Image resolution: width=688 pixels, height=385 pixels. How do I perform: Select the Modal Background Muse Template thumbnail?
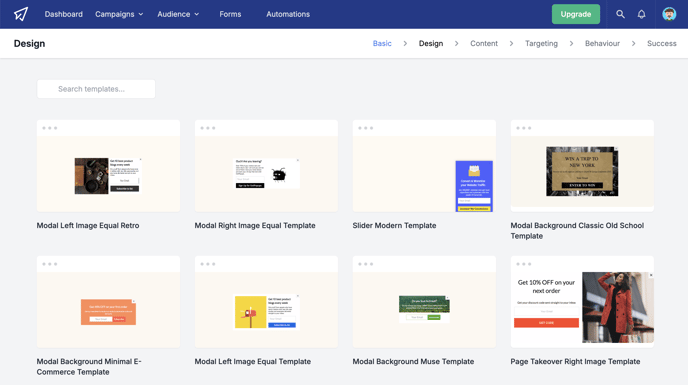[424, 302]
